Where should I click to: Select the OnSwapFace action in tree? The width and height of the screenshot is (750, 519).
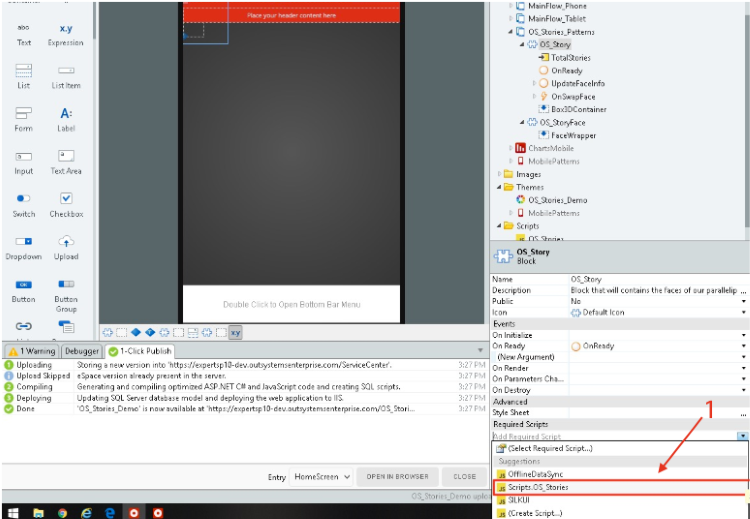[573, 96]
